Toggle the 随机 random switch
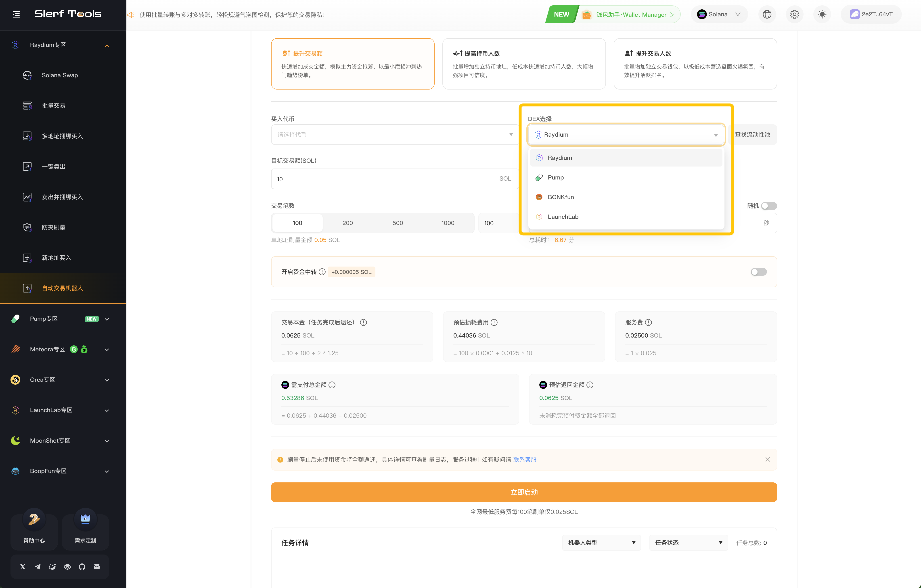This screenshot has height=588, width=921. (769, 206)
